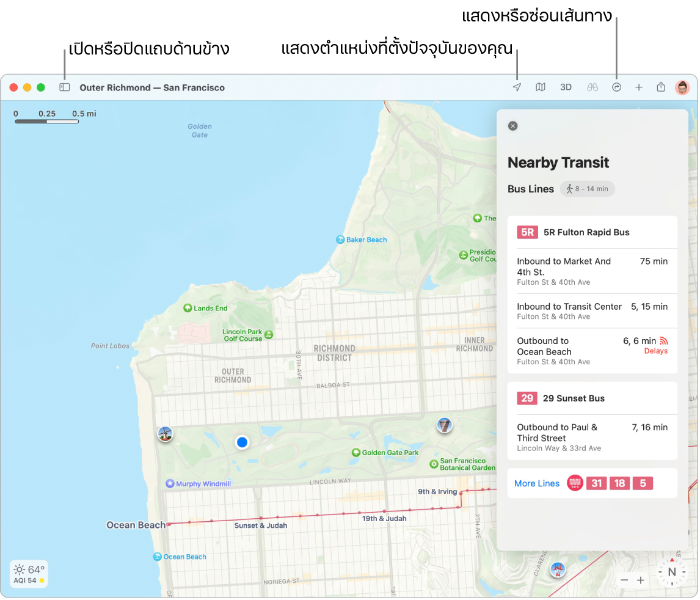Viewport: 700px width, 600px height.
Task: Open 5R Fulton Rapid Bus line
Action: 592,232
